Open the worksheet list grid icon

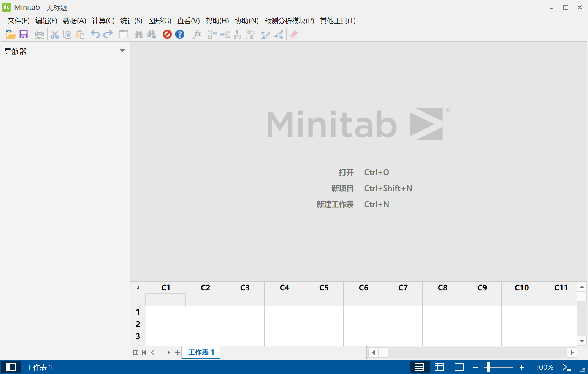click(x=136, y=352)
